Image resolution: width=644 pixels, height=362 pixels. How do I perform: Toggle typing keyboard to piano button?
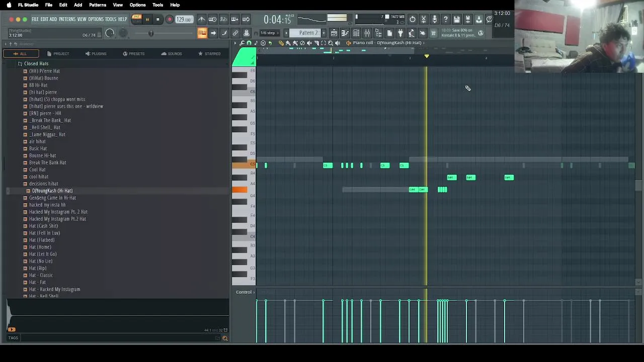point(202,33)
